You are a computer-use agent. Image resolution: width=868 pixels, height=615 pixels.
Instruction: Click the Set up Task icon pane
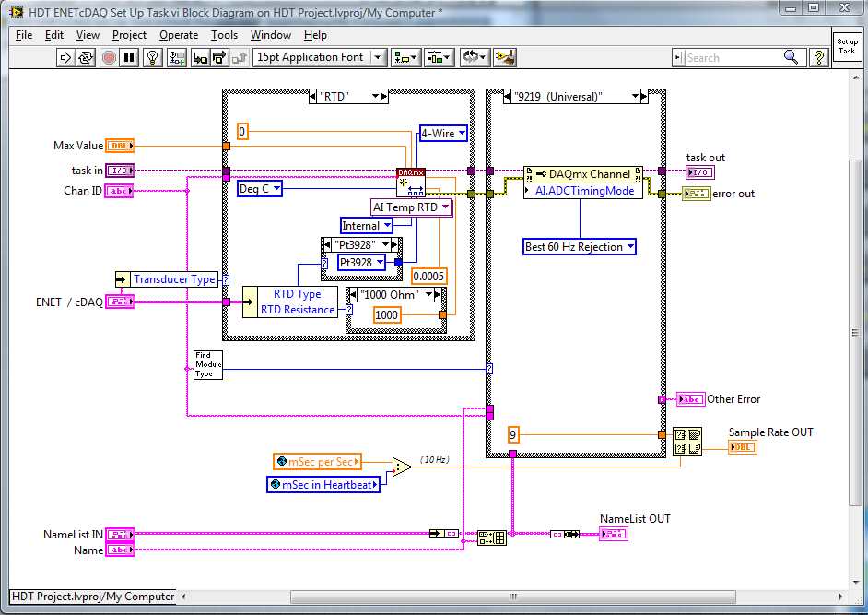tap(848, 48)
